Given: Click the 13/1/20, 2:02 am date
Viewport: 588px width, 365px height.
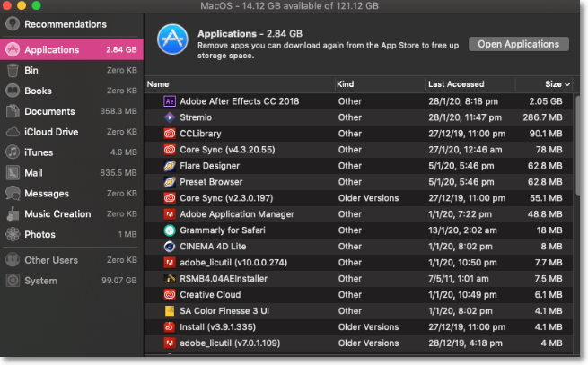Looking at the screenshot, I should (x=462, y=230).
